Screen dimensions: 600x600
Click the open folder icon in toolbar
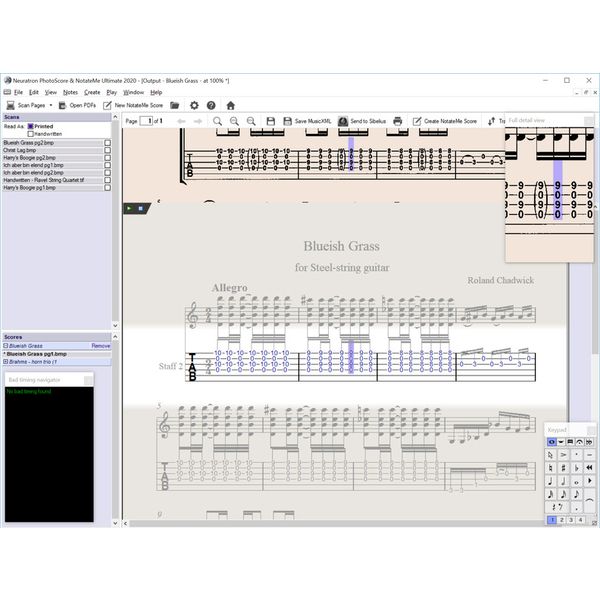click(175, 105)
